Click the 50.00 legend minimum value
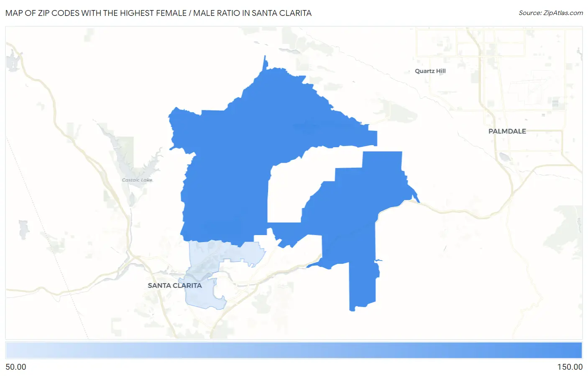Screen dimensions: 588x376 pos(16,367)
